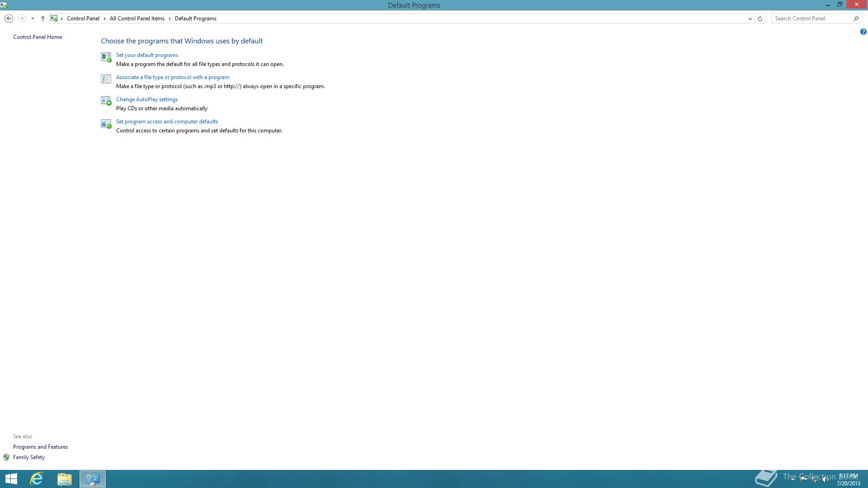Viewport: 868px width, 488px height.
Task: Go up one level with Up arrow
Action: (x=42, y=19)
